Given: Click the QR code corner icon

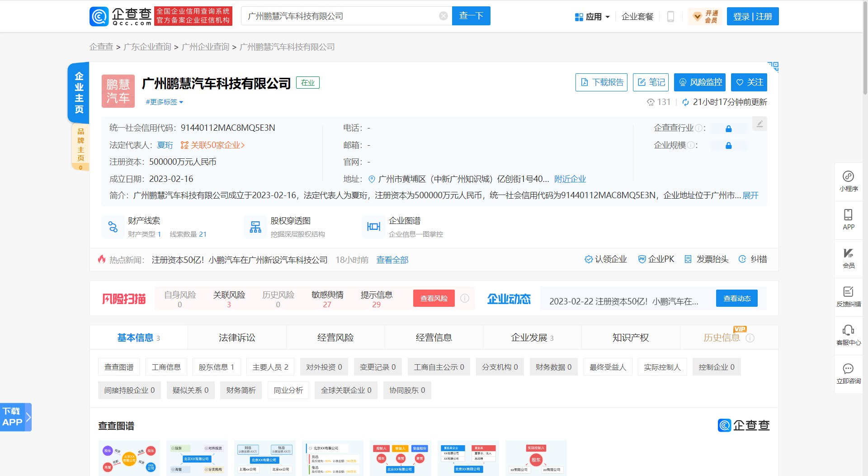Looking at the screenshot, I should coord(773,67).
